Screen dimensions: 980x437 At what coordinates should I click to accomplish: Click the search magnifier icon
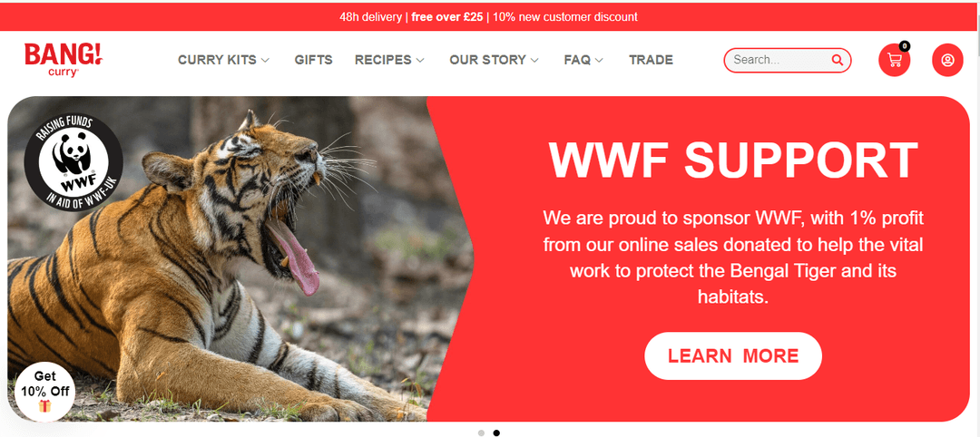[x=837, y=60]
